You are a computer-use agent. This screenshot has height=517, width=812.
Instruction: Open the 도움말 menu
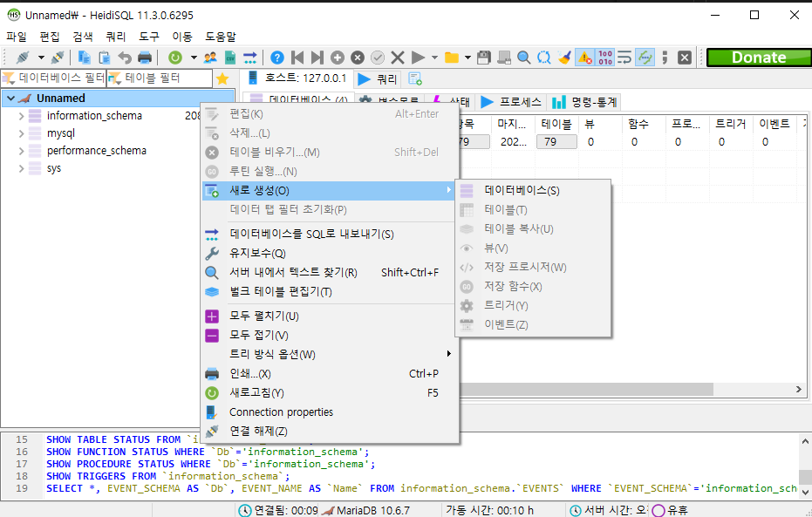221,37
